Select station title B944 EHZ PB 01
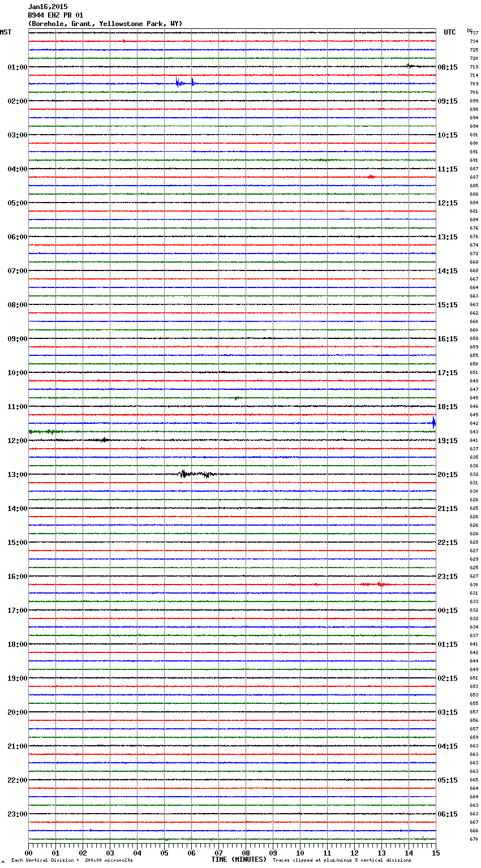Screen dimensions: 481x868 point(55,15)
